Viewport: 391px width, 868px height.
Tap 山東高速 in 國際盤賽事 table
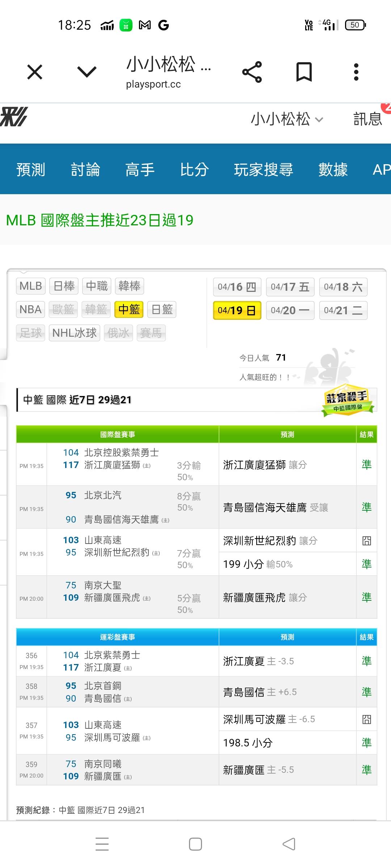tap(103, 540)
